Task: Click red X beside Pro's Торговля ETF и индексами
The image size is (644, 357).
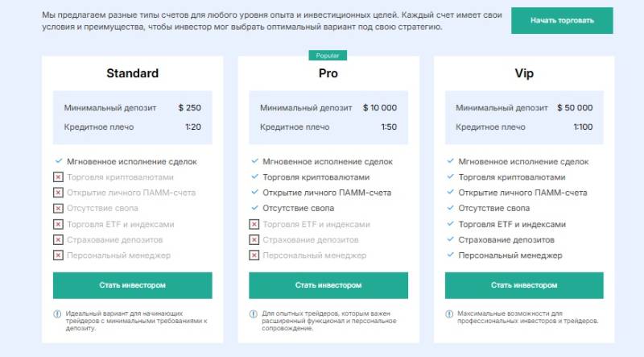Action: click(254, 225)
